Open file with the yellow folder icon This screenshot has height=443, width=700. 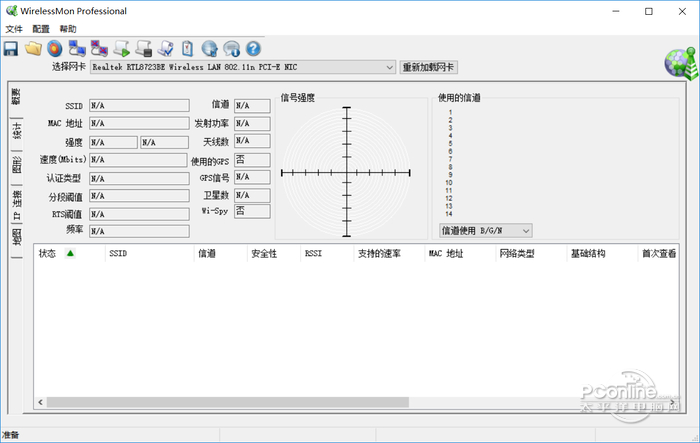pyautogui.click(x=33, y=49)
